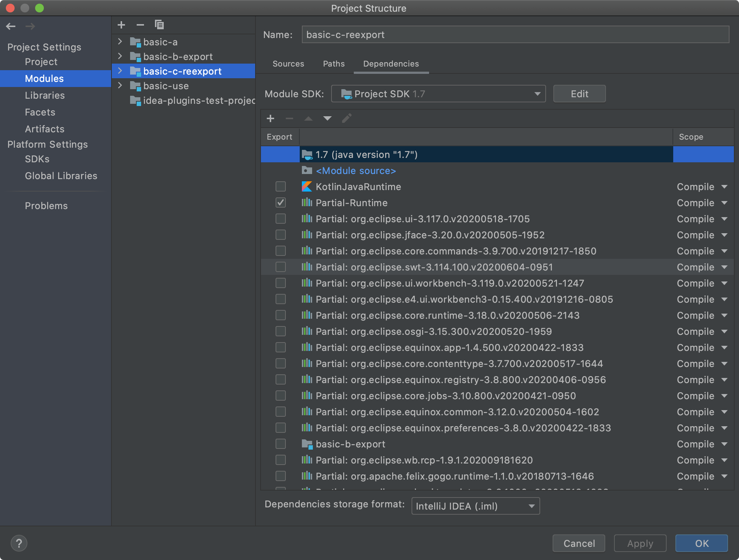739x560 pixels.
Task: Move dependency down arrow
Action: [x=327, y=118]
